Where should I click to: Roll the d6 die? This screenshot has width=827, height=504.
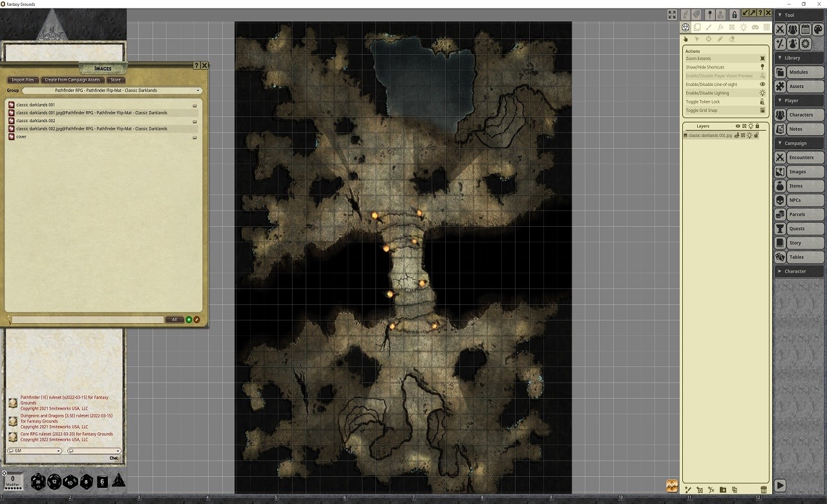pos(102,481)
